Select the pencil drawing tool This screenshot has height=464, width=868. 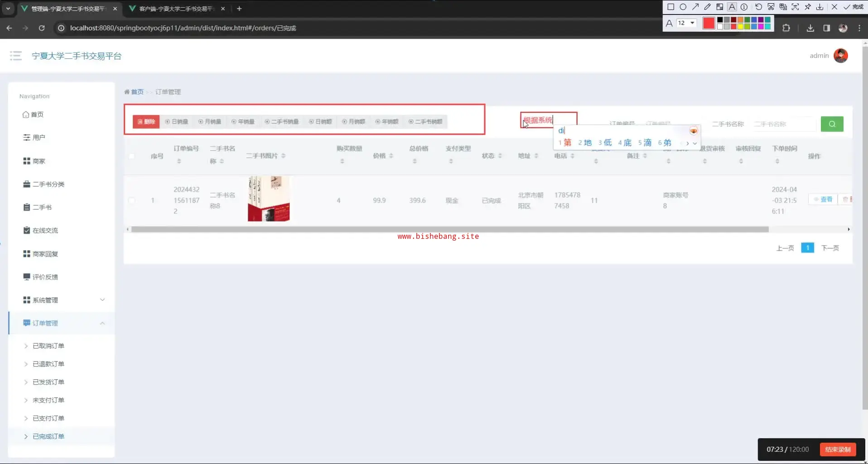pyautogui.click(x=708, y=7)
